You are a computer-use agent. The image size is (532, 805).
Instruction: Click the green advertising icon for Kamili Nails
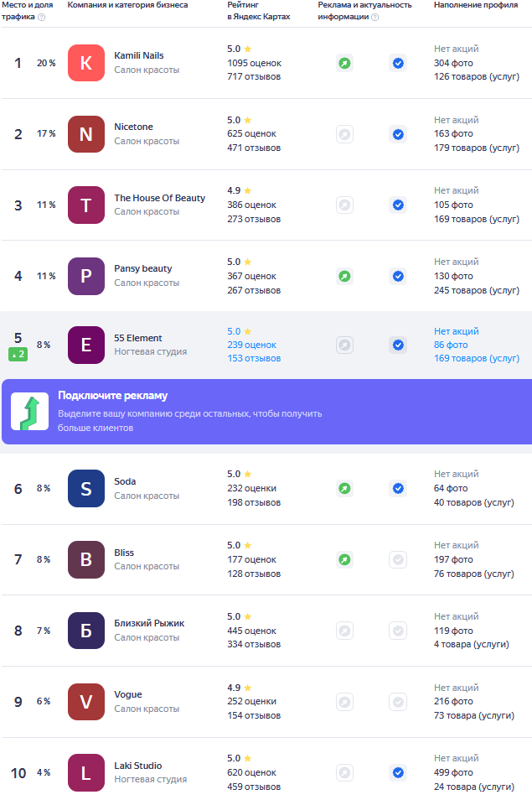[x=344, y=63]
